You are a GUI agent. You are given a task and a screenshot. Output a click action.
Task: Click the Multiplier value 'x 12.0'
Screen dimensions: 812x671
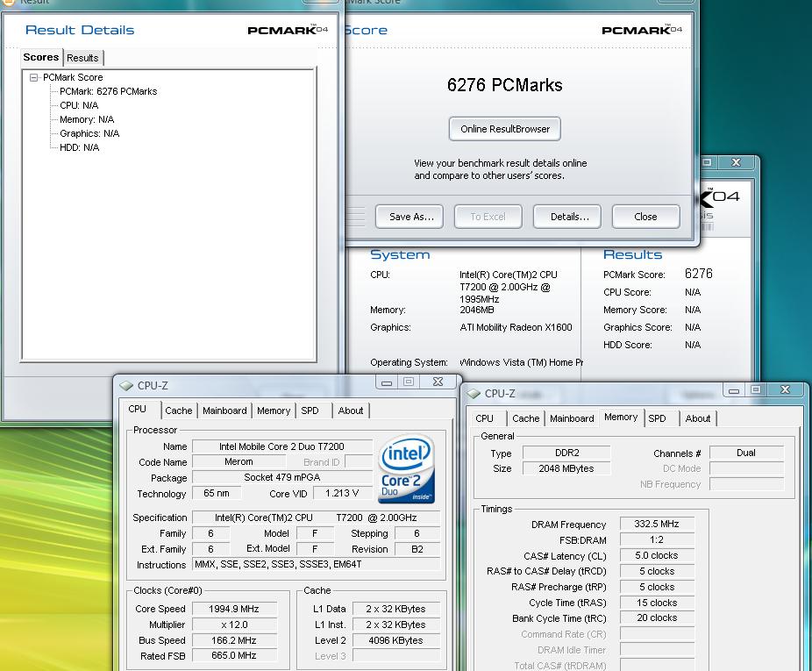pos(234,625)
